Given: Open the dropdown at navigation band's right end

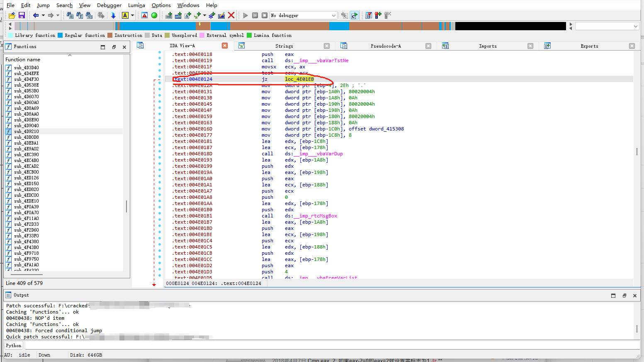Looking at the screenshot, I should click(x=635, y=26).
